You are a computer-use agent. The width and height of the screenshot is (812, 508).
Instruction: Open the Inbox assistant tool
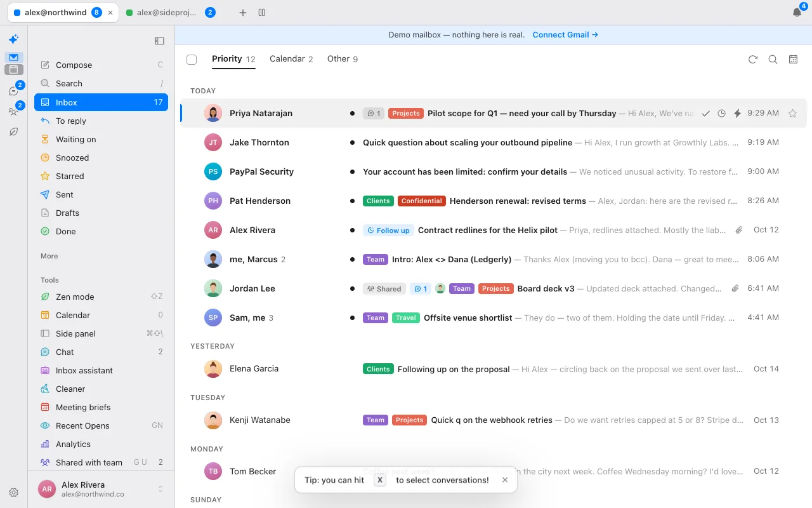point(101,370)
